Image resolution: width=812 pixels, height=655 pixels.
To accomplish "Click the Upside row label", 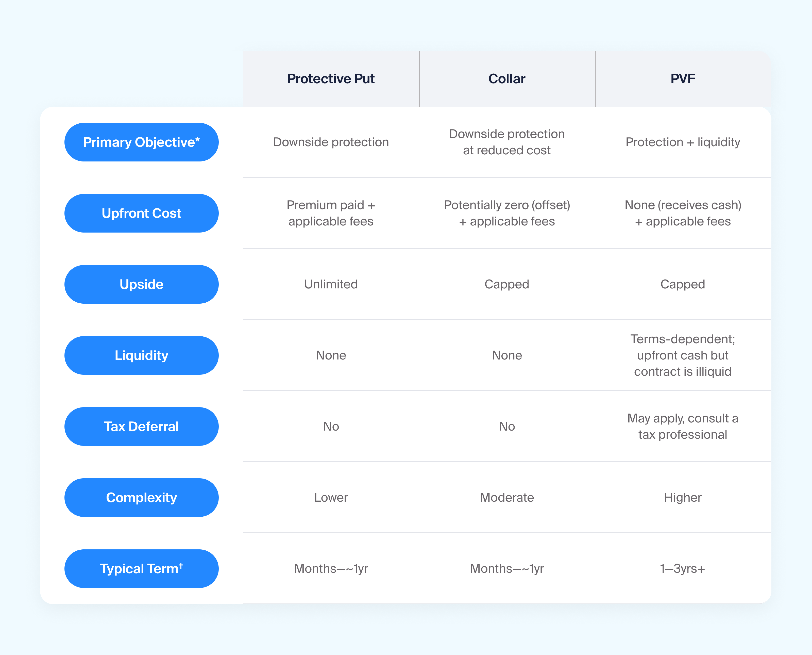I will (141, 284).
